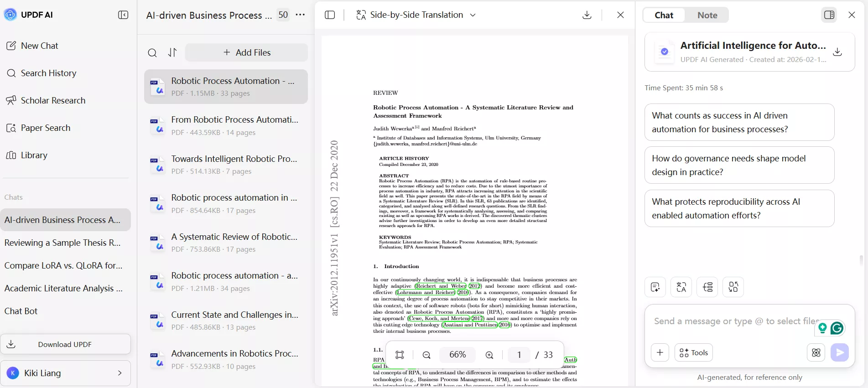Toggle the atom deep-thinking mode icon
The image size is (868, 388).
click(816, 352)
